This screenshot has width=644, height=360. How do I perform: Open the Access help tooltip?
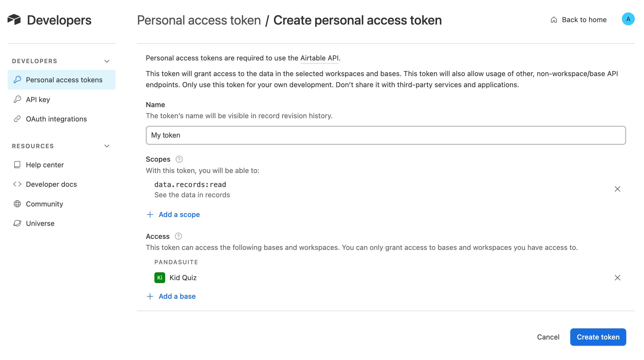pyautogui.click(x=179, y=236)
